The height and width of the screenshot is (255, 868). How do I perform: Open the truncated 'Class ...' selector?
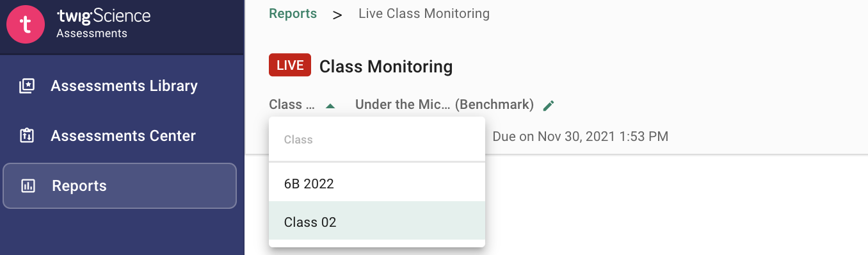292,104
